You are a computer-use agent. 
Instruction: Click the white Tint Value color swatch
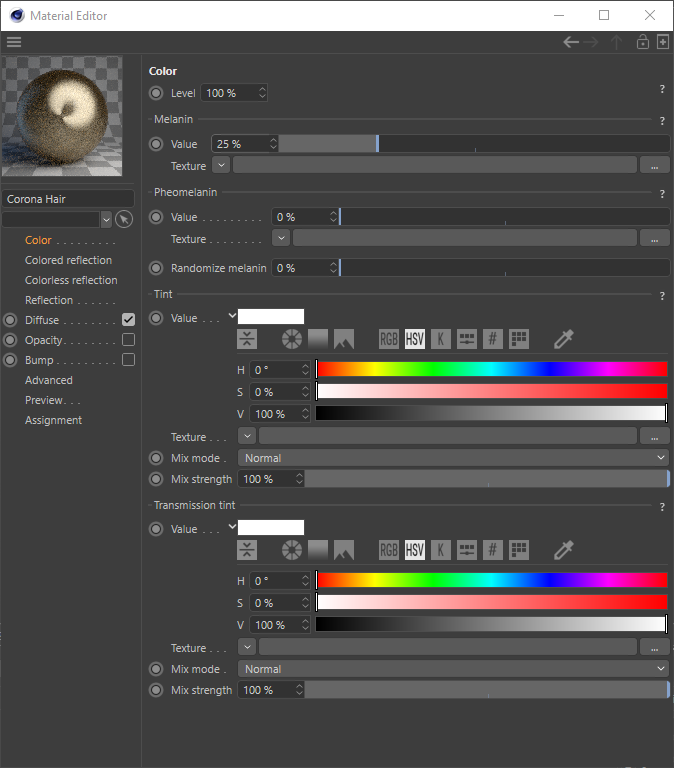tap(271, 316)
